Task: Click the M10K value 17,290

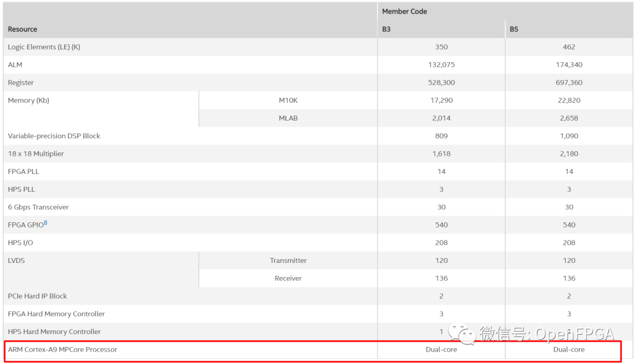Action: click(442, 101)
